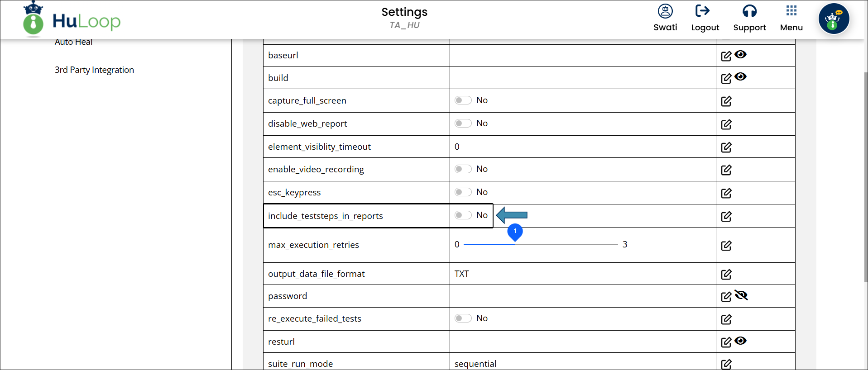
Task: Open the HuLoop chatbot avatar
Action: click(834, 19)
